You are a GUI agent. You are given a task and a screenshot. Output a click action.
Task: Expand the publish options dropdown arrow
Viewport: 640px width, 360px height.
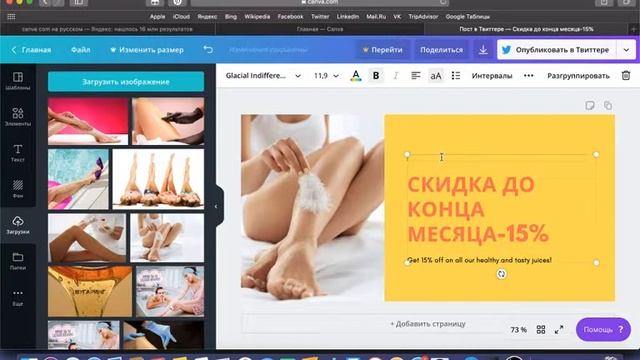click(x=626, y=50)
